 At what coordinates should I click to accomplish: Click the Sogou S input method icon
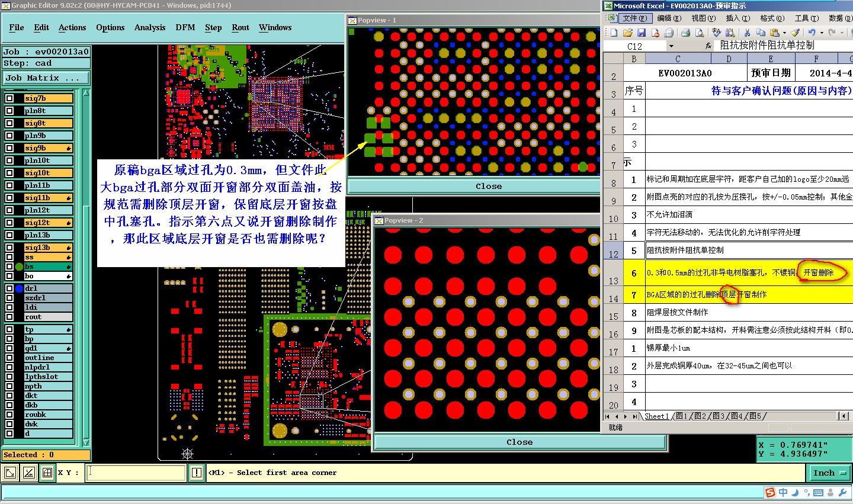click(x=770, y=492)
